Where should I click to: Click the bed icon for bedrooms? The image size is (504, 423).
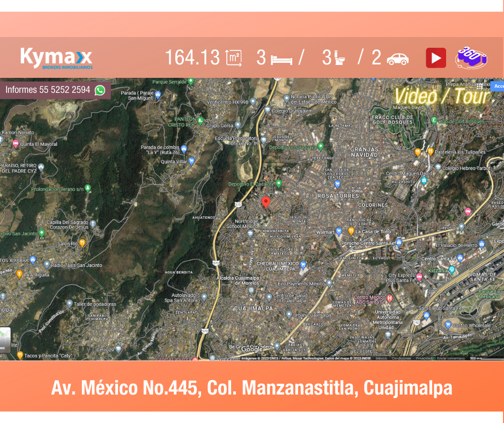click(281, 60)
